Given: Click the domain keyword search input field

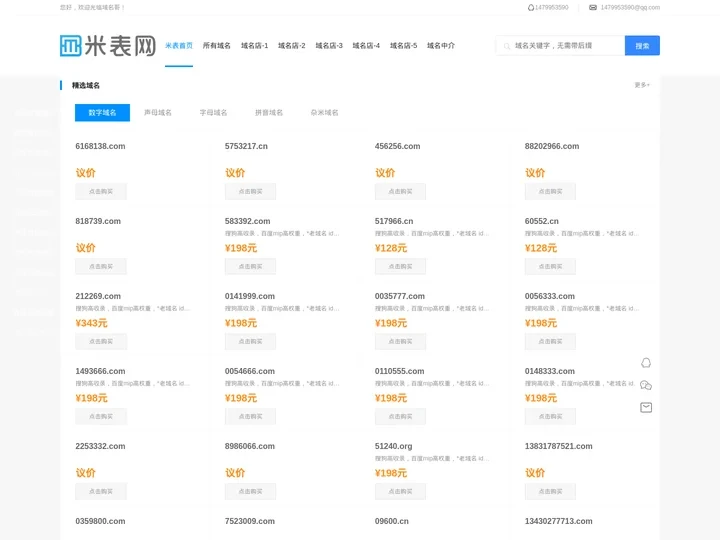Looking at the screenshot, I should click(x=561, y=45).
